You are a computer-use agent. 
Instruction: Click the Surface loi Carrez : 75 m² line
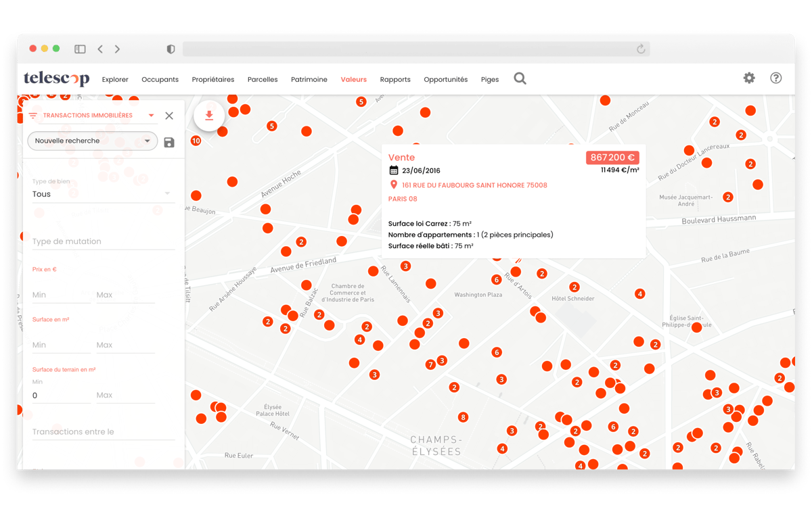tap(430, 224)
